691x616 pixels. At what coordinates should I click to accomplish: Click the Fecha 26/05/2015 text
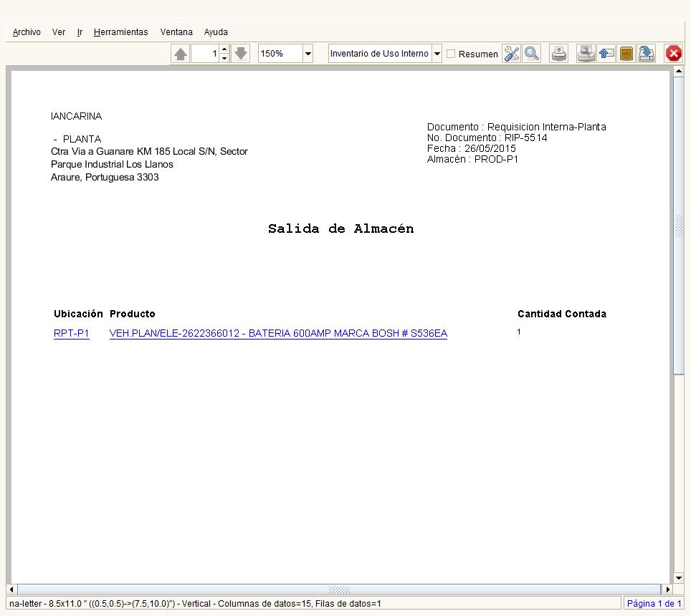pyautogui.click(x=471, y=148)
